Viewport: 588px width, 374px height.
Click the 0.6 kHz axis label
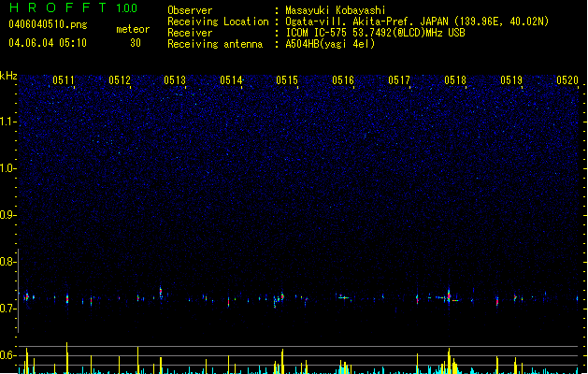7,355
